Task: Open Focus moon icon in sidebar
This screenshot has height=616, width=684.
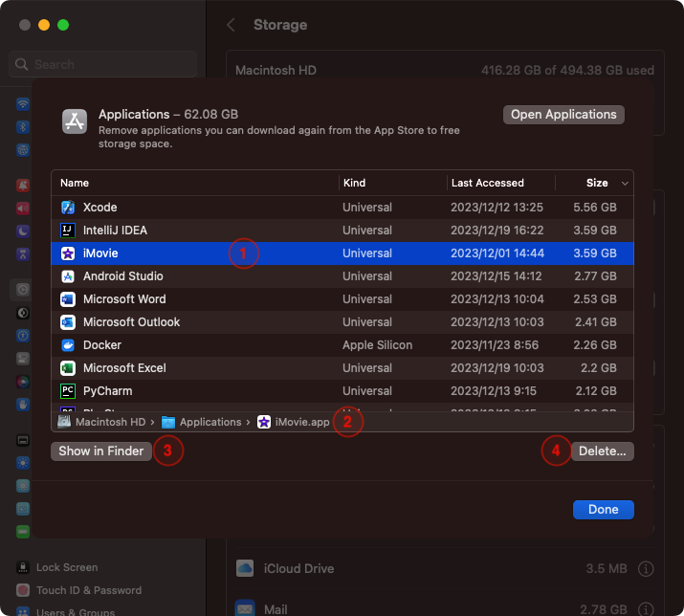Action: tap(23, 231)
